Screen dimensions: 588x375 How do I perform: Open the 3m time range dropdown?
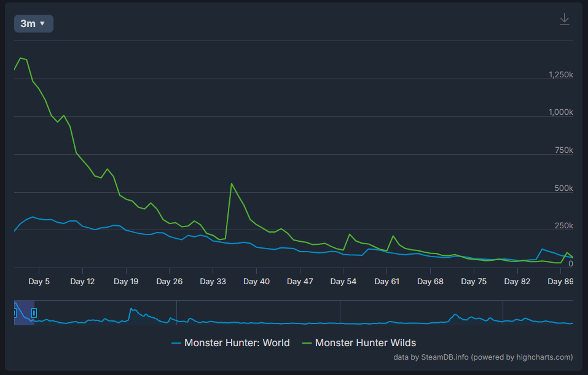(34, 23)
